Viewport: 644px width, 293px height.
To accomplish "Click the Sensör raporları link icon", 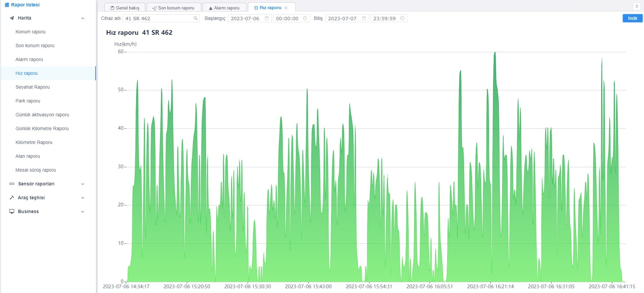I will (x=12, y=184).
